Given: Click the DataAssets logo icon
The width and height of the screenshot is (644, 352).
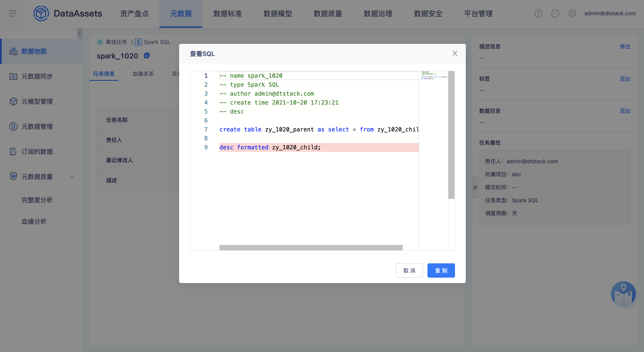Looking at the screenshot, I should [x=41, y=13].
